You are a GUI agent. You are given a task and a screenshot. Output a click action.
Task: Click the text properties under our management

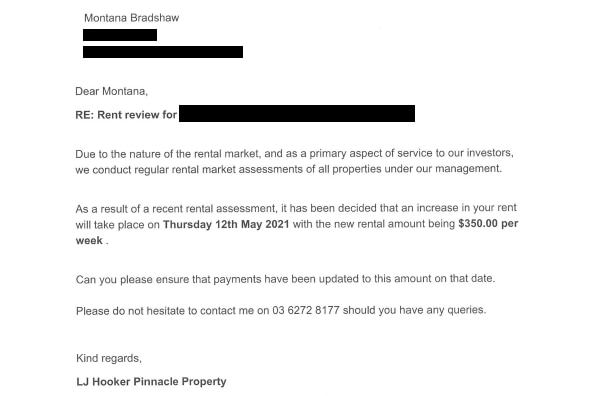[417, 169]
